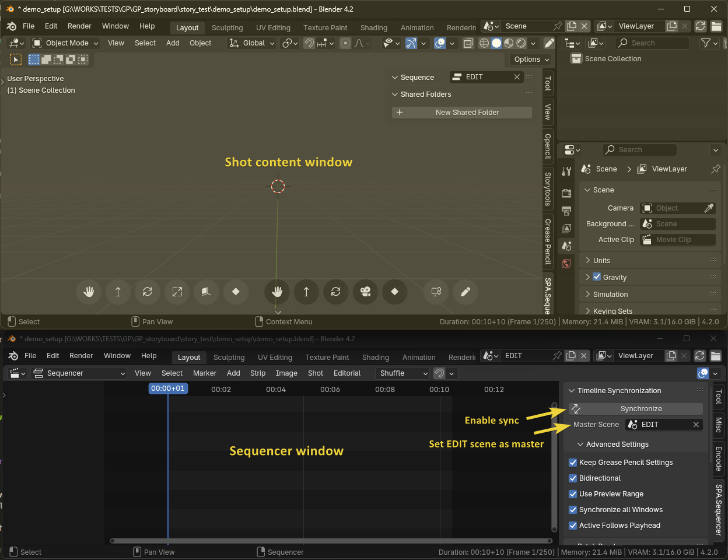Switch to Sculpting workspace in top window
This screenshot has height=560, width=728.
[x=227, y=27]
